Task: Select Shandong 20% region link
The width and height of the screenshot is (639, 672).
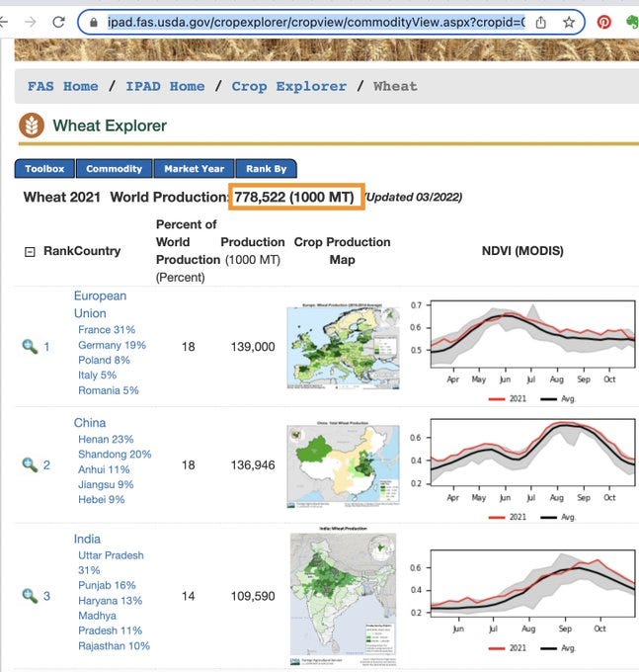Action: point(115,455)
